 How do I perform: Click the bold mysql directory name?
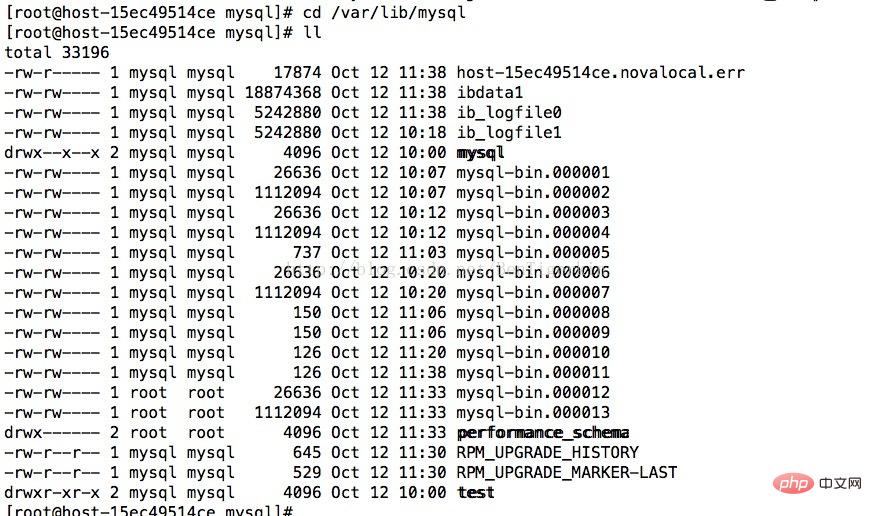point(480,153)
